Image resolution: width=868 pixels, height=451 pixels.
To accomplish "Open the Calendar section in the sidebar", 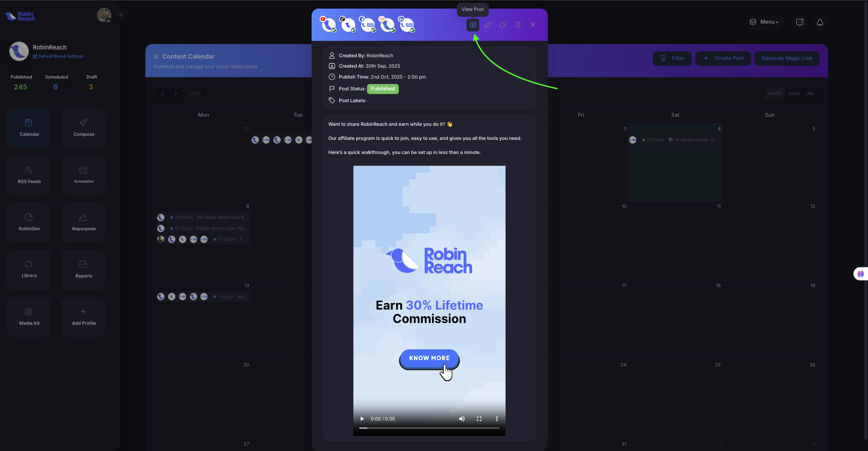I will [29, 128].
